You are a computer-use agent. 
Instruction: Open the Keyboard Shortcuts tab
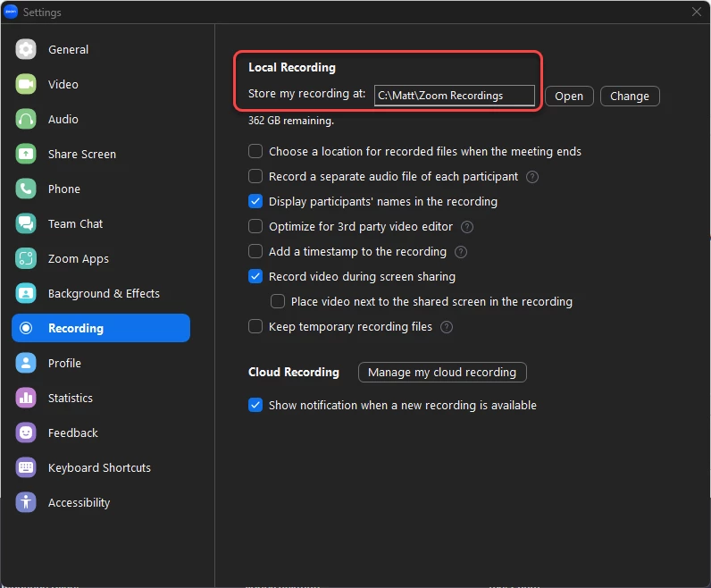point(99,467)
